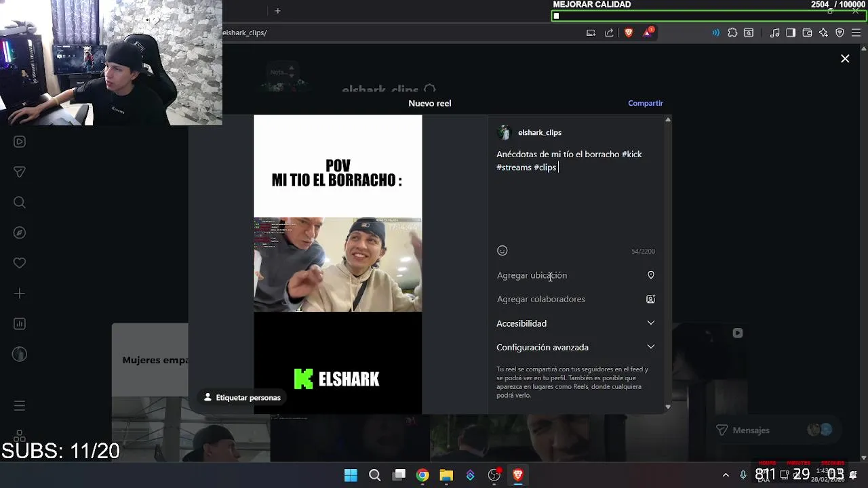The image size is (868, 488).
Task: Open Leo AI sparkle icon in toolbar
Action: coord(823,33)
